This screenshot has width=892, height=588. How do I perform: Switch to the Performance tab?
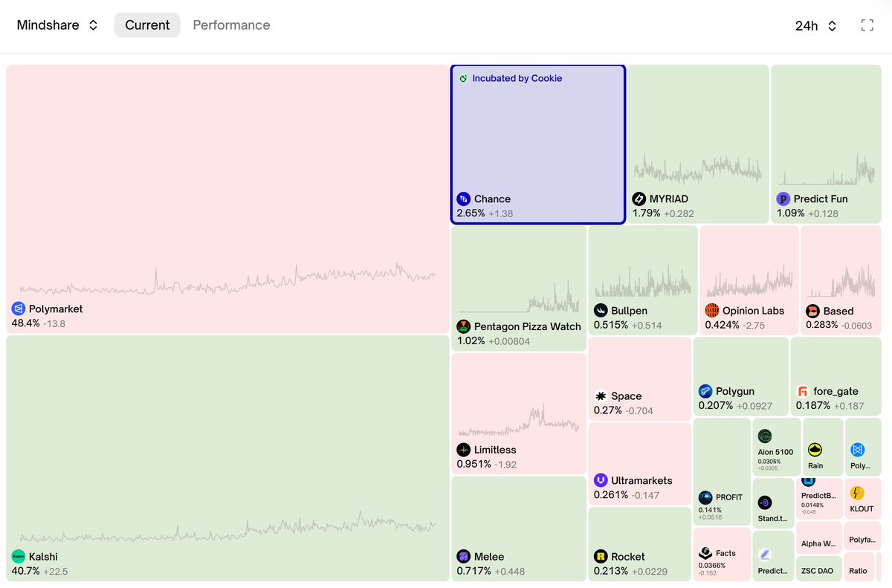[231, 25]
